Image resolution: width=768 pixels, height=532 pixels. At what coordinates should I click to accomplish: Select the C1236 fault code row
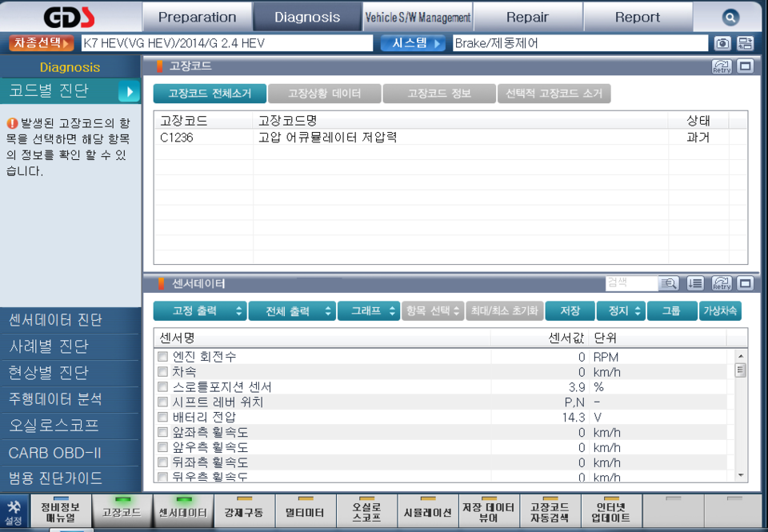point(450,137)
